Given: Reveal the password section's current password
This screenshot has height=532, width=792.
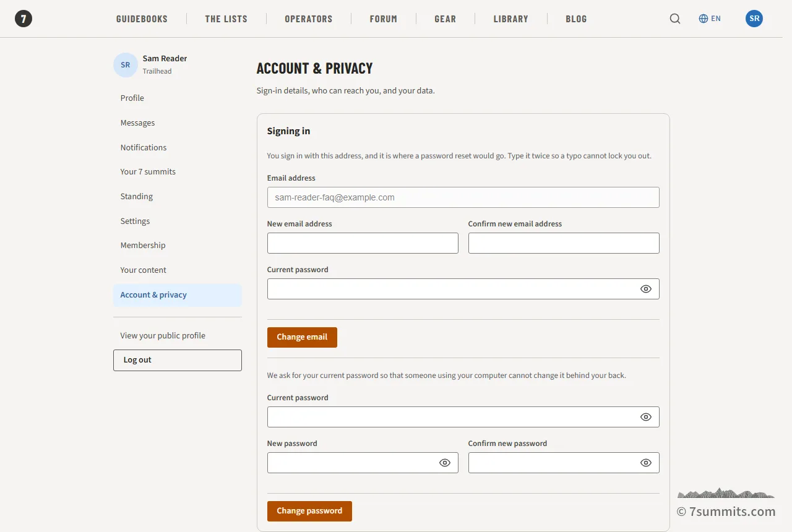Looking at the screenshot, I should [646, 417].
